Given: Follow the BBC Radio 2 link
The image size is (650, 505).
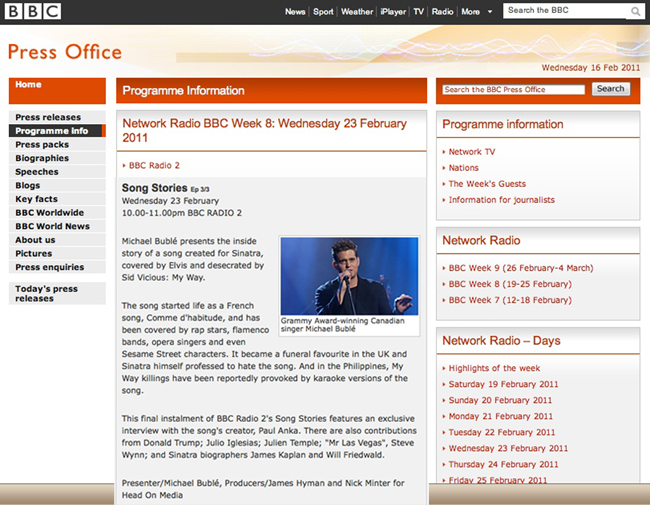Looking at the screenshot, I should [154, 165].
